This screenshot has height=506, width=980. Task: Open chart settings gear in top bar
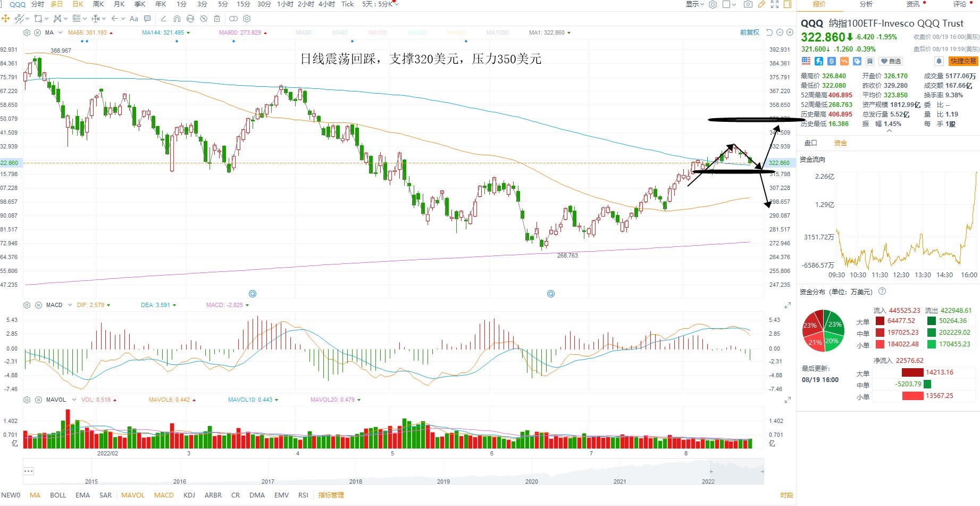tap(713, 4)
